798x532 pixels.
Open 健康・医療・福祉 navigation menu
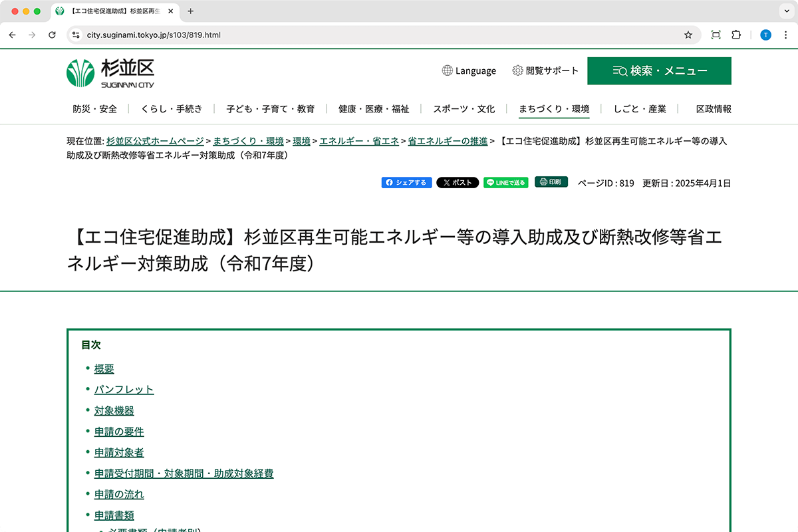click(374, 108)
